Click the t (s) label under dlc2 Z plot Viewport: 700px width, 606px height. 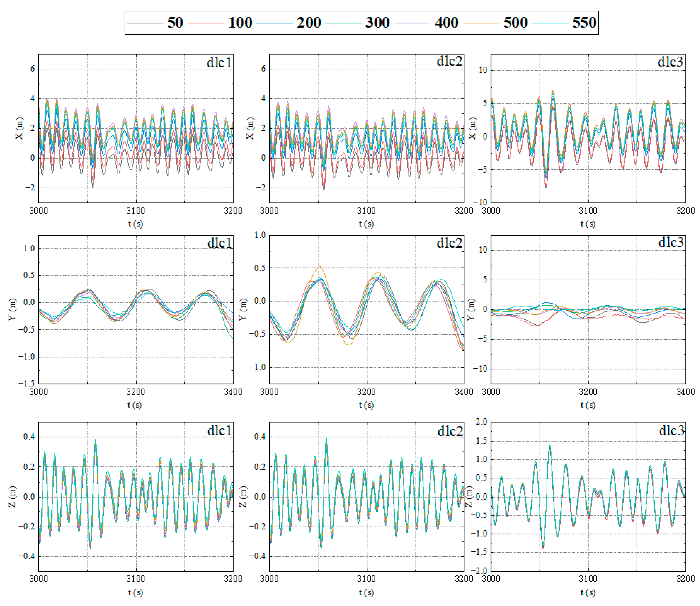tap(366, 592)
